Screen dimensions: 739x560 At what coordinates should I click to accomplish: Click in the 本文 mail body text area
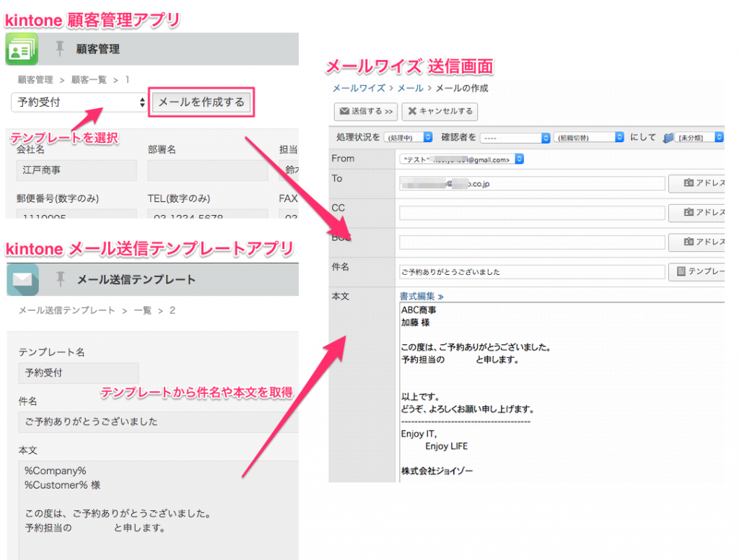point(561,392)
